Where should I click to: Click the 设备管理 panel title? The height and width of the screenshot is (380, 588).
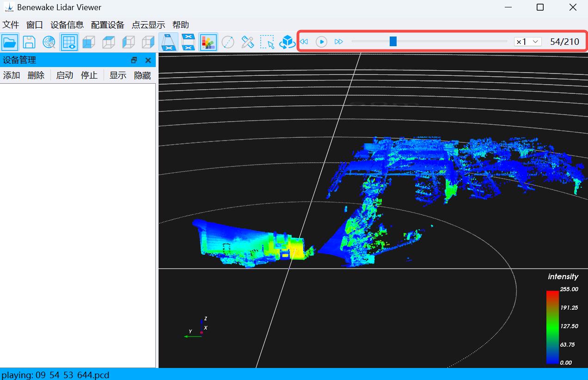19,60
